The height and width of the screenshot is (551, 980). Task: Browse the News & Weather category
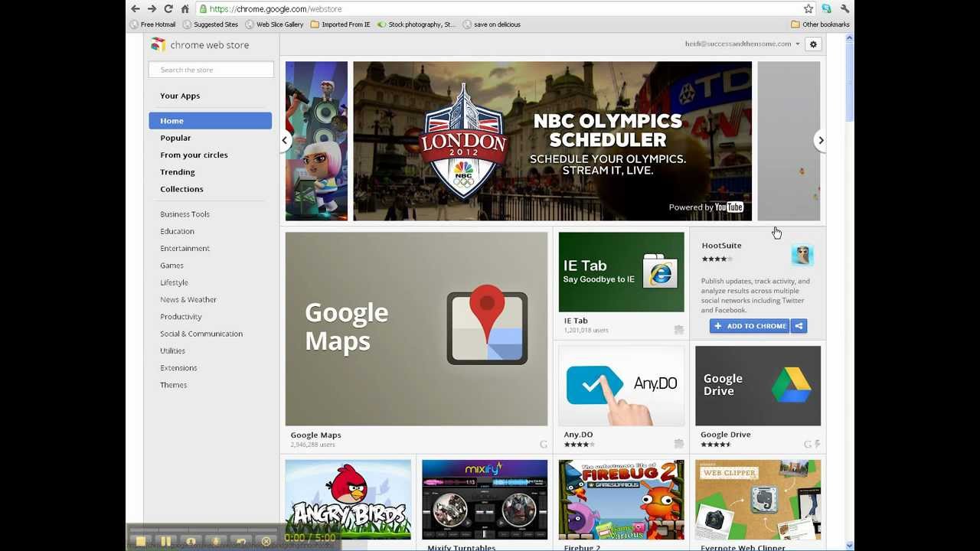pos(188,299)
